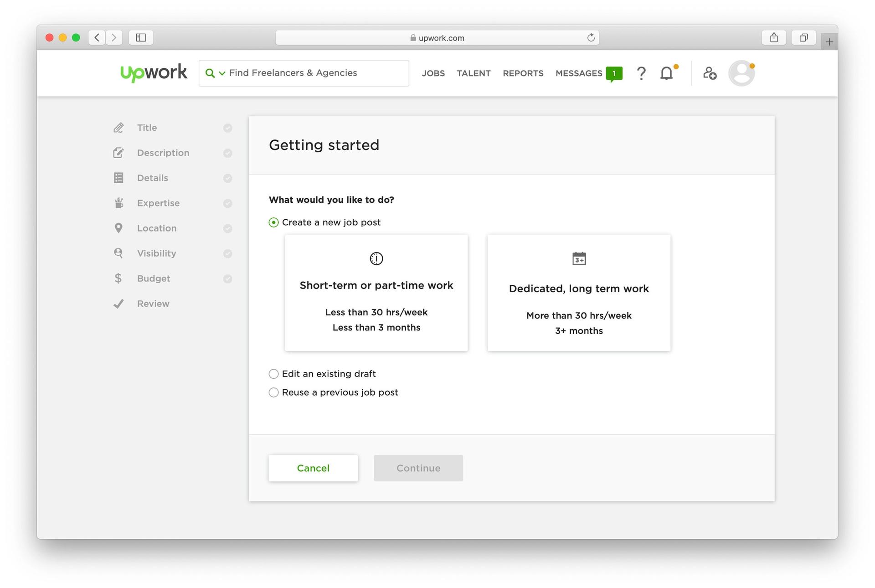
Task: Open the TALENT menu
Action: click(x=474, y=73)
